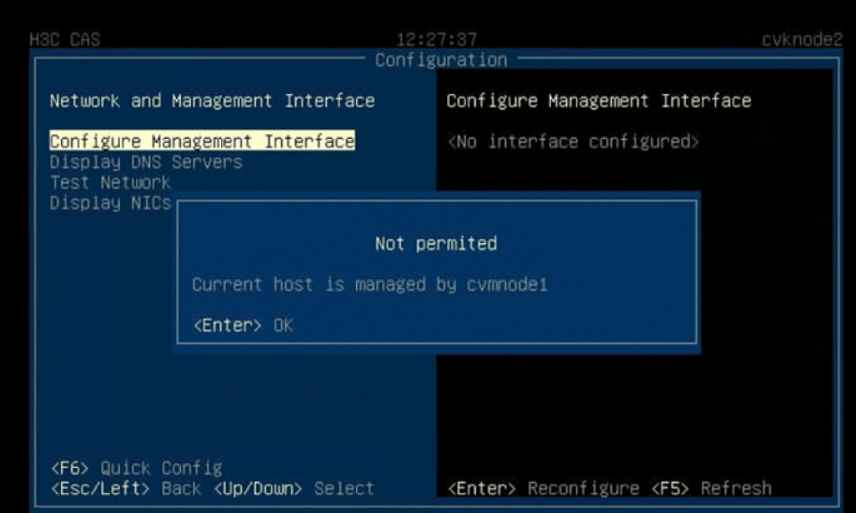This screenshot has width=856, height=513.
Task: Click the cvknode2 hostname label
Action: pyautogui.click(x=801, y=40)
